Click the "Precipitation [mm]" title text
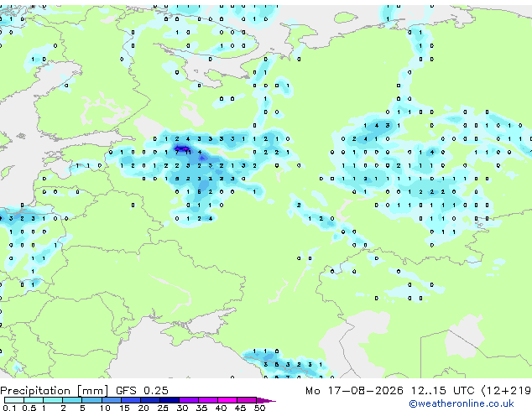The height and width of the screenshot is (411, 532). tap(55, 391)
